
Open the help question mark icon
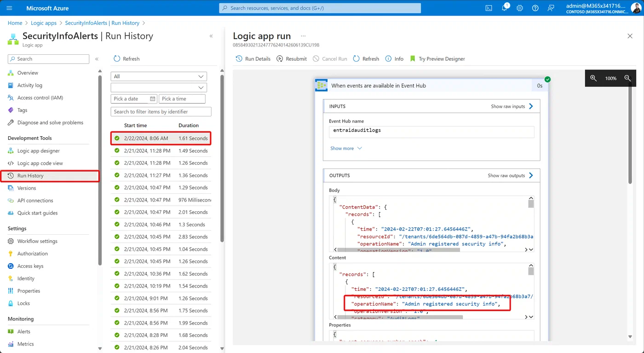pos(535,8)
